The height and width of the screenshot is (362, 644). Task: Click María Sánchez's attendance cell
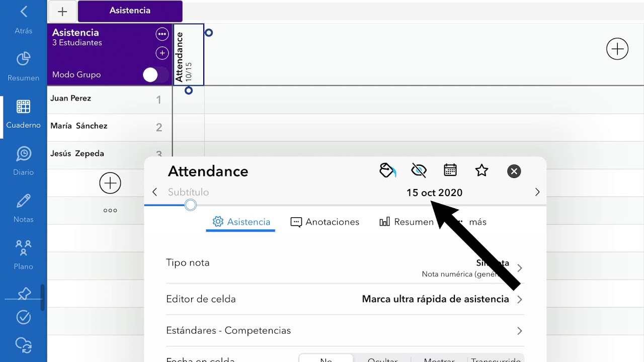pos(188,128)
